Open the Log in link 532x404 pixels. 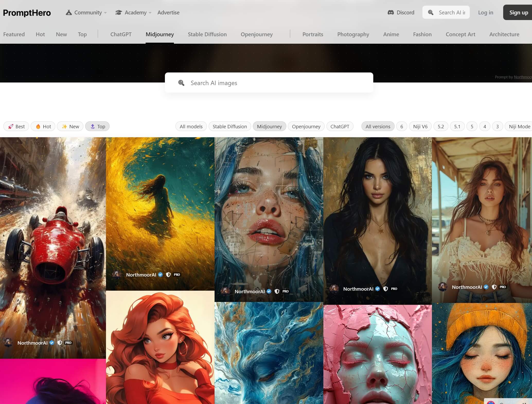[x=485, y=12]
